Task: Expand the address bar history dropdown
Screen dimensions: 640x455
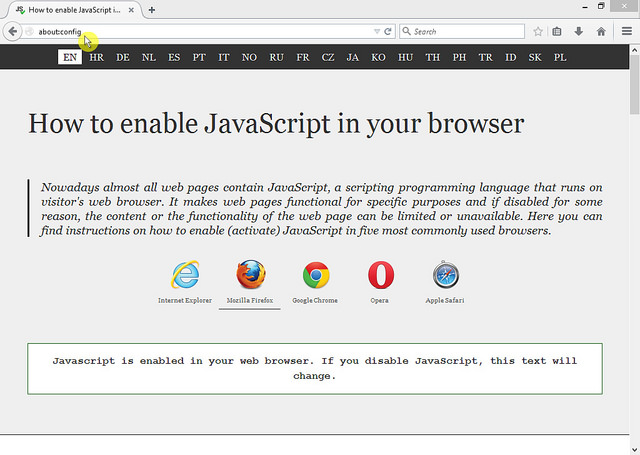Action: point(376,32)
